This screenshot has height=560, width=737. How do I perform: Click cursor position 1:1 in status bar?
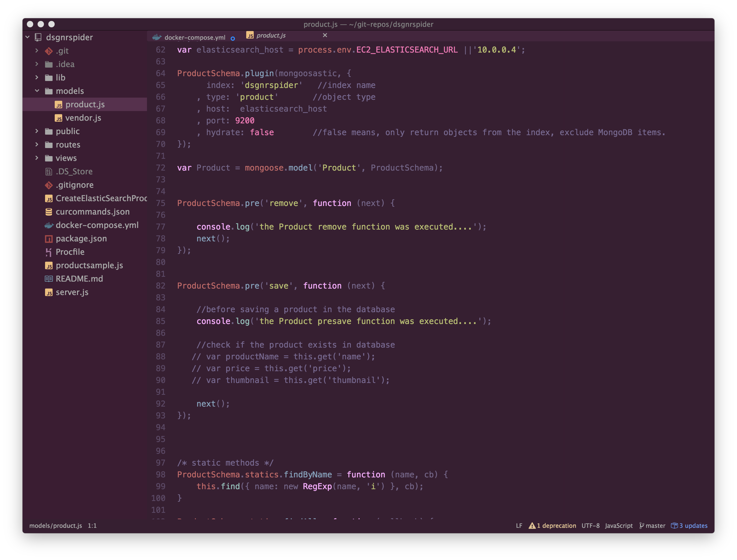point(92,526)
